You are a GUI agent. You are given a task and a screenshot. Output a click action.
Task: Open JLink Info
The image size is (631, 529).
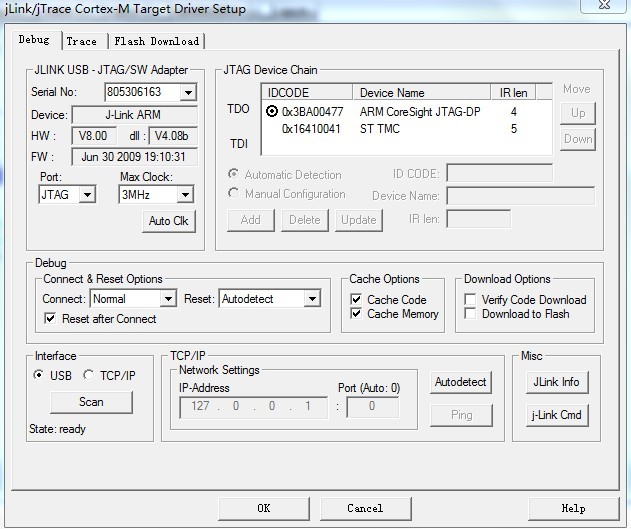tap(557, 382)
